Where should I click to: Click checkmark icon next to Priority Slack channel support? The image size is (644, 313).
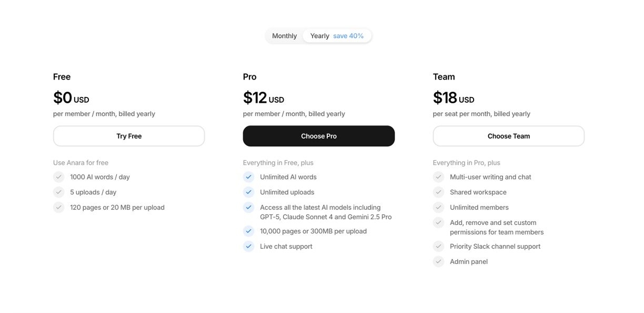(x=438, y=246)
